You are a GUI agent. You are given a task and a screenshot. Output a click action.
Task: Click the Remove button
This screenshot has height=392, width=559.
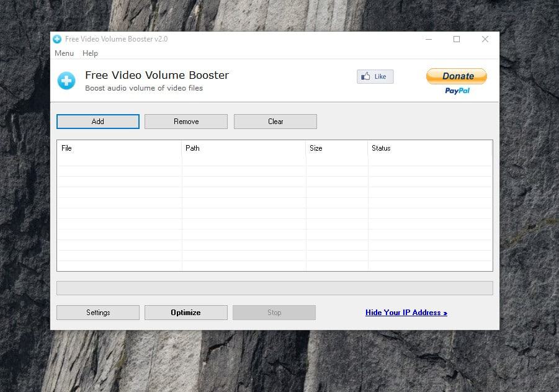pos(186,122)
